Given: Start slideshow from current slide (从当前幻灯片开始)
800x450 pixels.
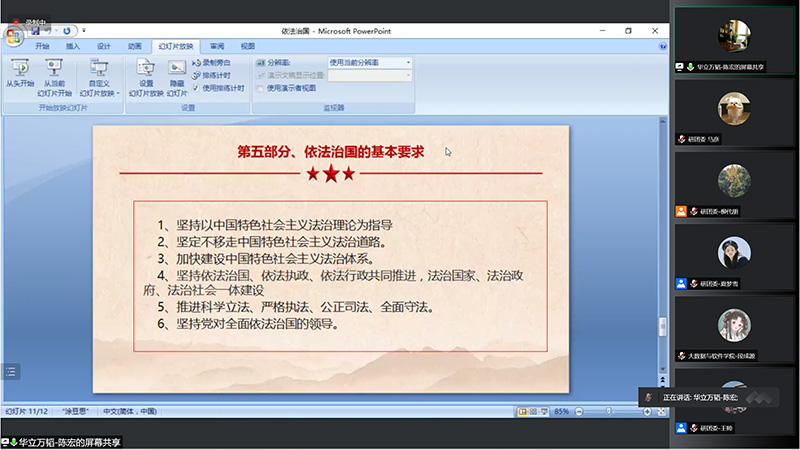Looking at the screenshot, I should tap(54, 78).
